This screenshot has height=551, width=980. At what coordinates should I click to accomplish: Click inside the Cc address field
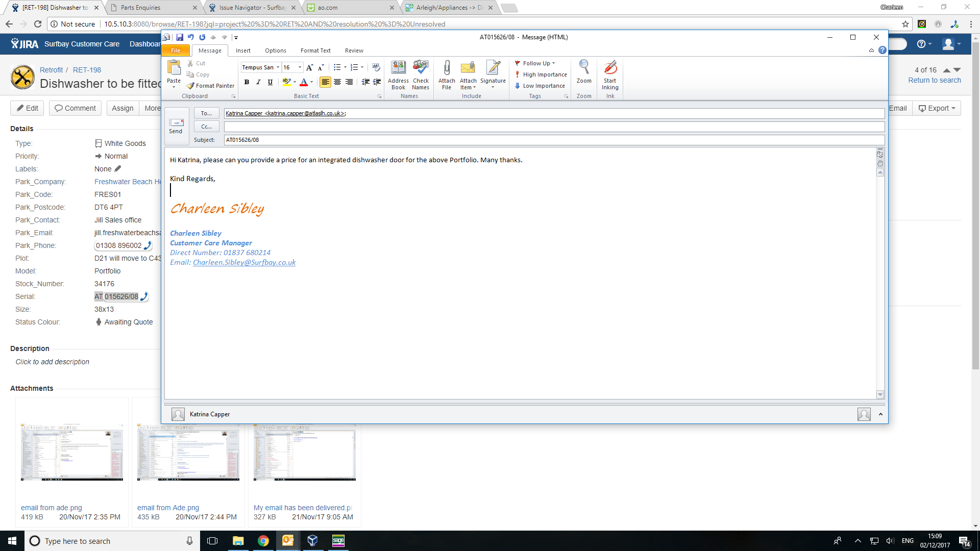[554, 127]
